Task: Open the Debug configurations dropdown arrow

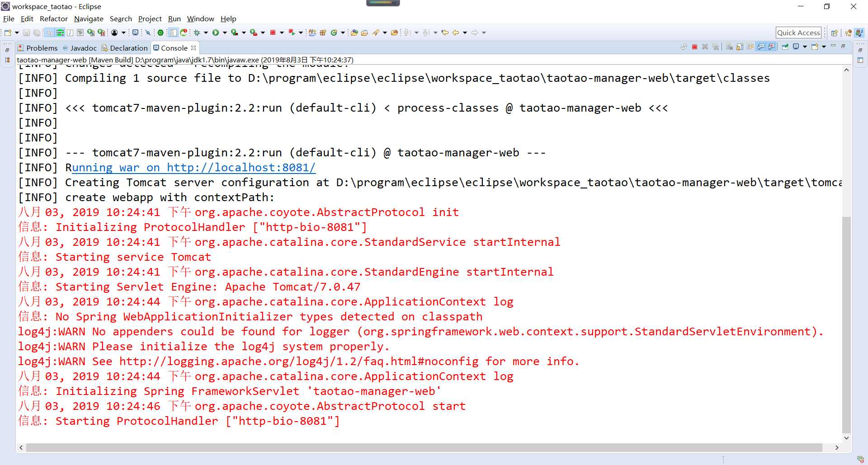Action: 206,33
